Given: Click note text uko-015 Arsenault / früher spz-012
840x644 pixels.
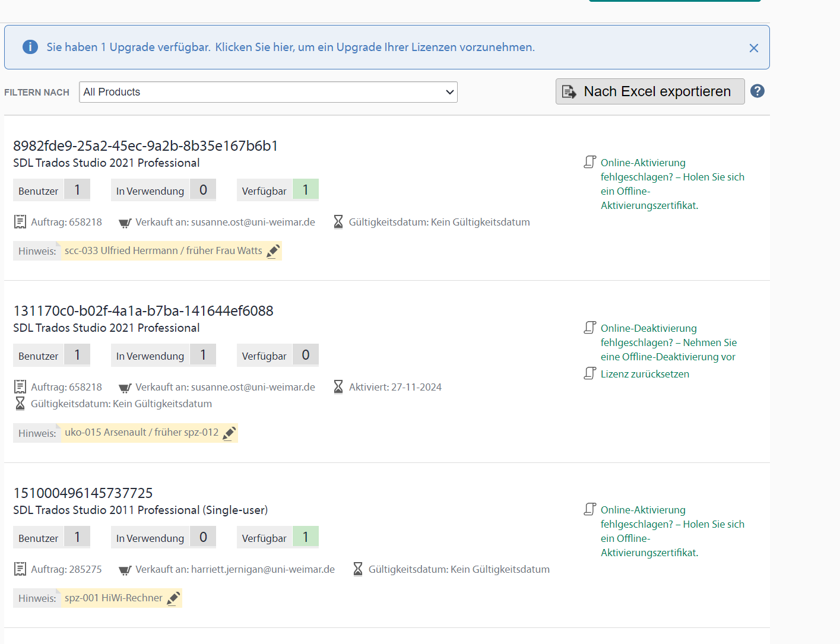Looking at the screenshot, I should [141, 432].
